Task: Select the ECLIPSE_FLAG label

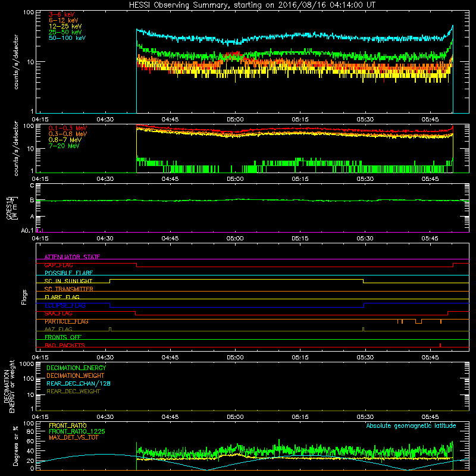Action: [65, 305]
